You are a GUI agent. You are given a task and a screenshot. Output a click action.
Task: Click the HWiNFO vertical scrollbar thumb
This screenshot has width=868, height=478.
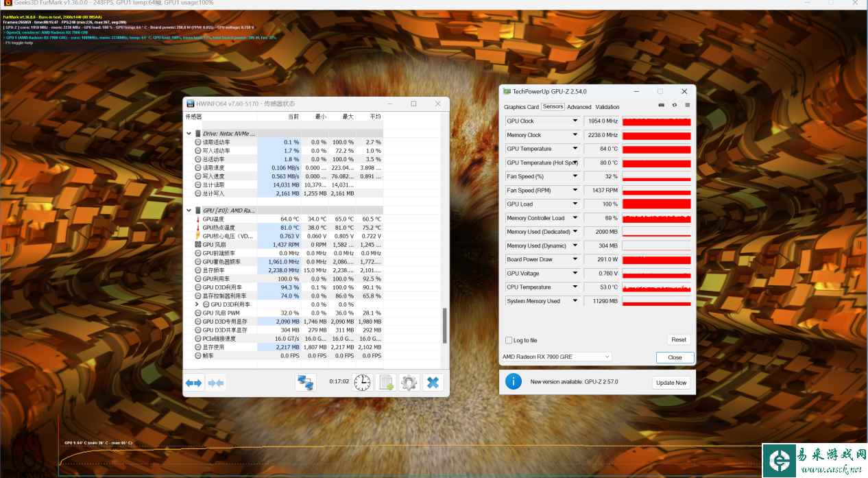[x=444, y=326]
